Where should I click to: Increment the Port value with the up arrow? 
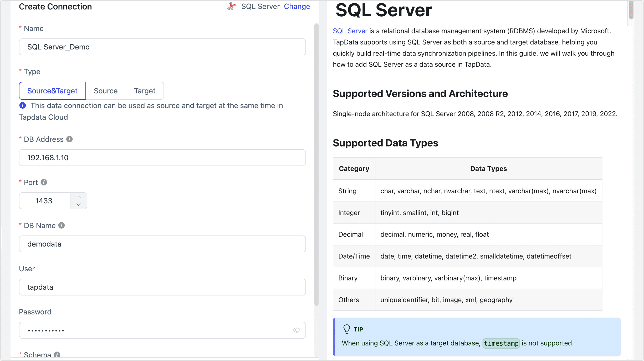tap(78, 197)
